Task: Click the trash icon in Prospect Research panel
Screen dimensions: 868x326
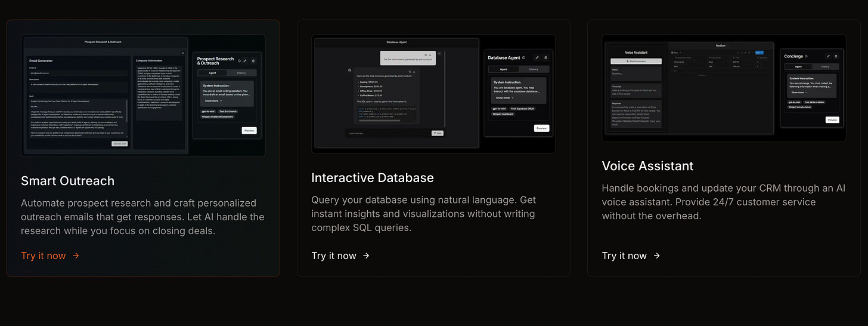Action: coord(253,61)
